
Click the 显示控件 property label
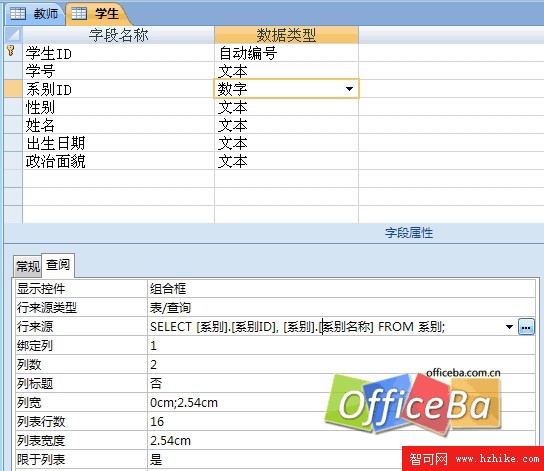pos(41,289)
